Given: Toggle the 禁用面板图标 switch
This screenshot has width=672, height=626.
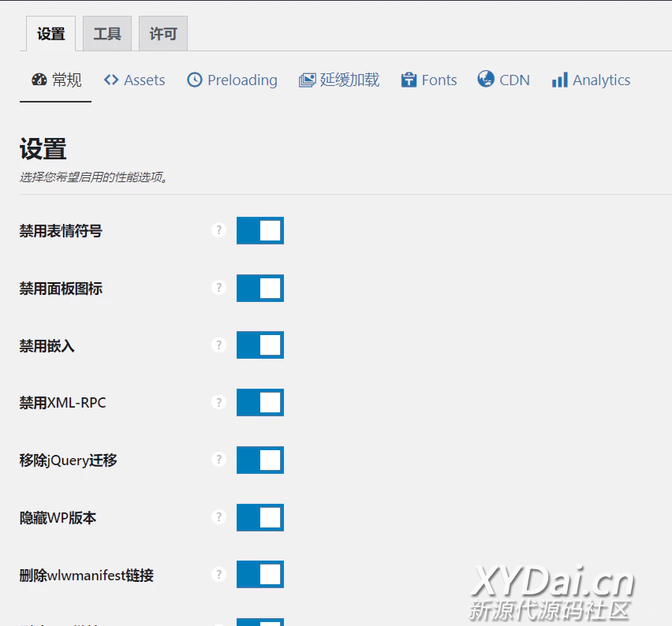Looking at the screenshot, I should (260, 288).
